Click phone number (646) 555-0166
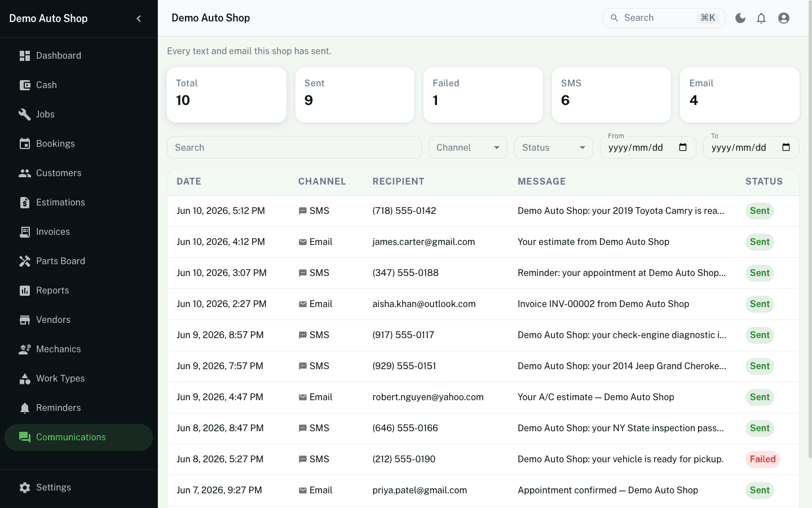812x508 pixels. click(x=405, y=428)
